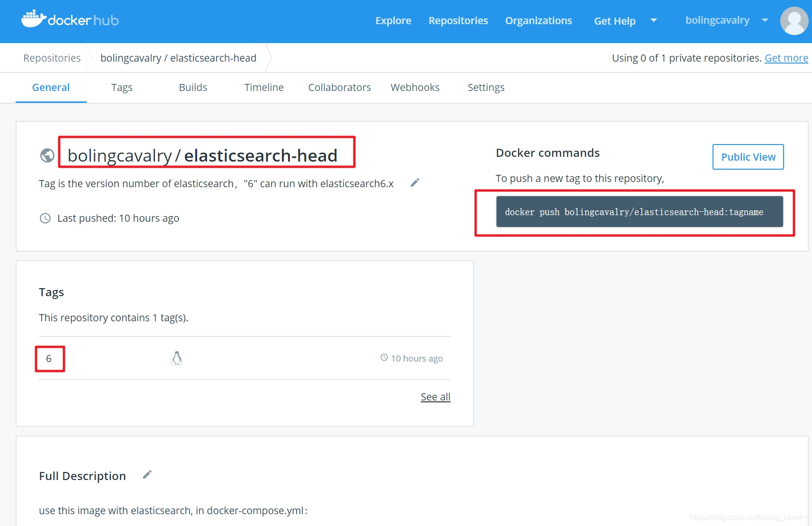Go to the Settings tab
The height and width of the screenshot is (526, 812).
coord(486,88)
